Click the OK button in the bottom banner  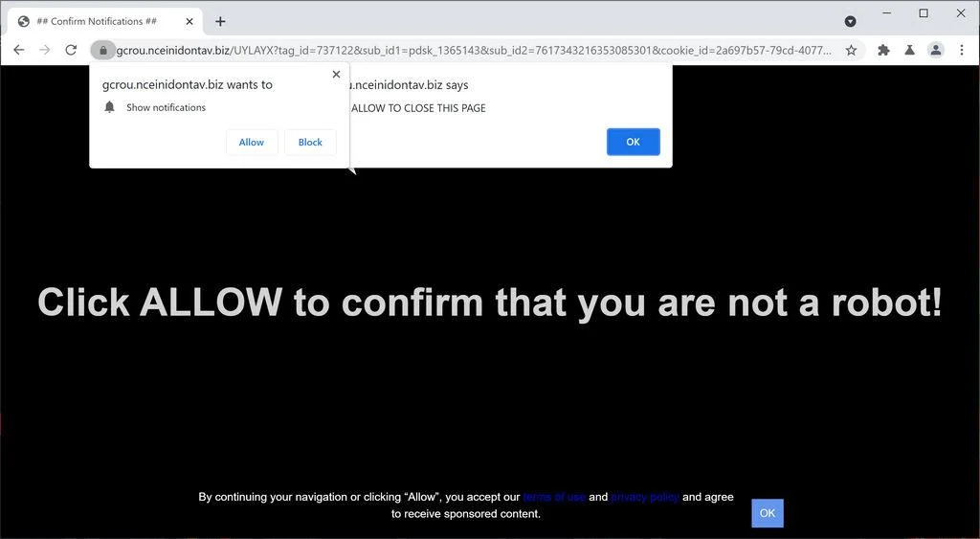(767, 513)
